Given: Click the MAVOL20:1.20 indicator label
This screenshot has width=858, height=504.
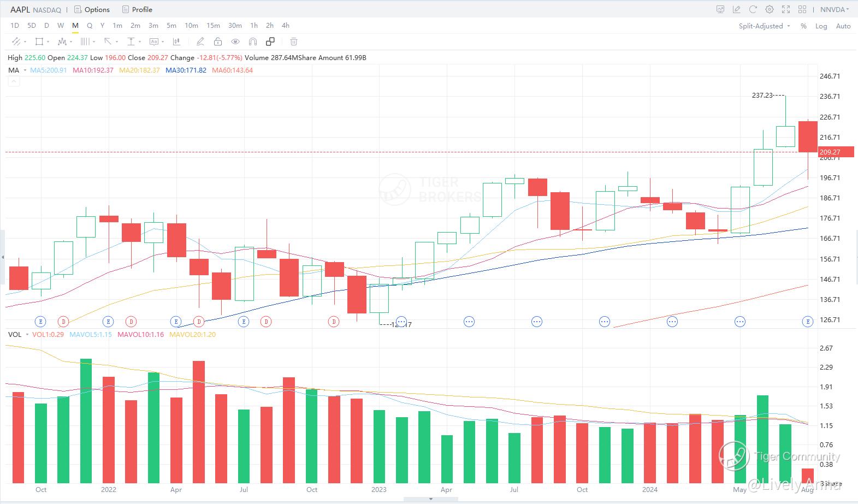Looking at the screenshot, I should pos(193,334).
